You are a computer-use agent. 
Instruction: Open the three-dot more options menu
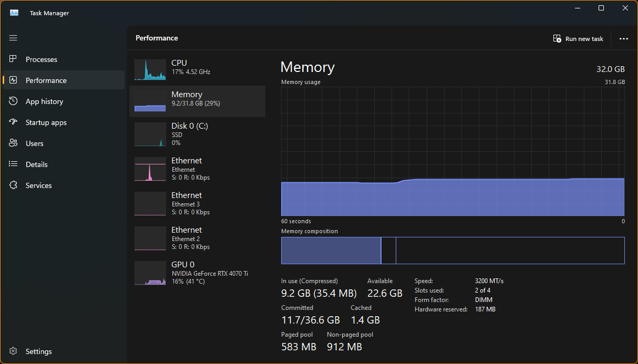(x=624, y=39)
